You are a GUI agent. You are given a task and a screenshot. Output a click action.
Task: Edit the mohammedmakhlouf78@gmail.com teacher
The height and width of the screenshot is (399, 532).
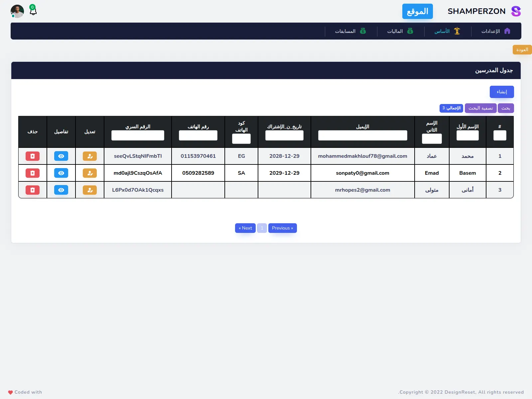coord(90,156)
